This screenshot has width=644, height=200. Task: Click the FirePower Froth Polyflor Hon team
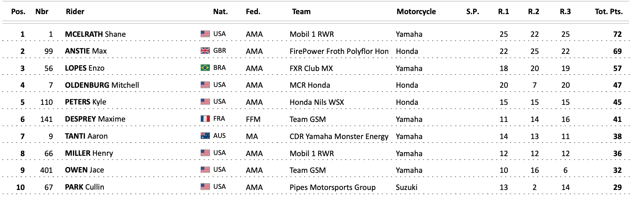pos(339,51)
